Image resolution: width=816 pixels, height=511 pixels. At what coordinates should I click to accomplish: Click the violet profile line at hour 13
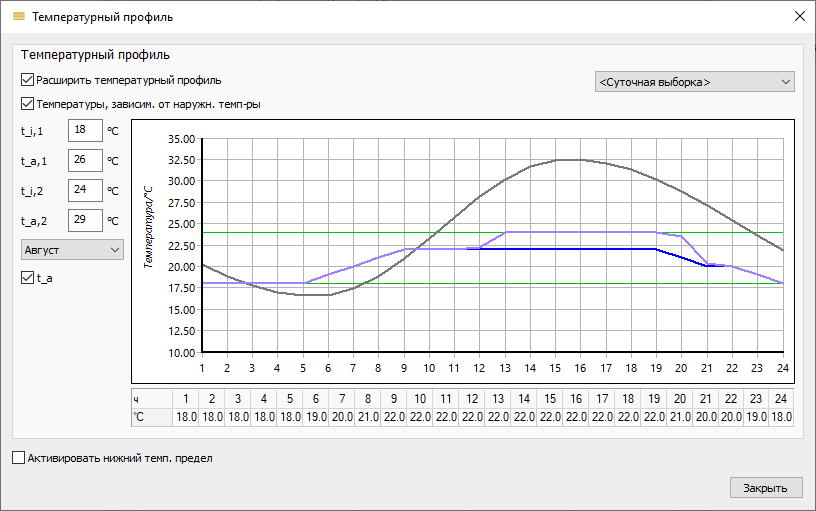point(505,232)
